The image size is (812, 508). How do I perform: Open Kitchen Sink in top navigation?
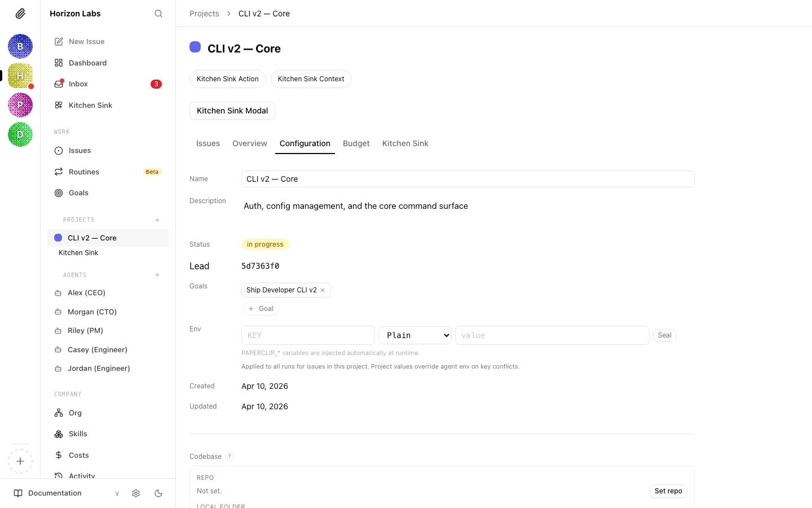(x=108, y=105)
